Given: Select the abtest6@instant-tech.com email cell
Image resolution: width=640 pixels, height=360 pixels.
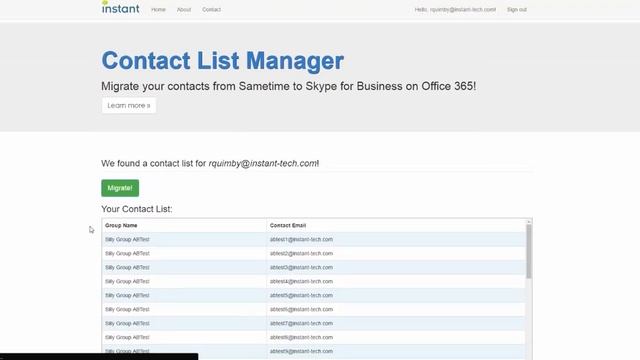Looking at the screenshot, I should pyautogui.click(x=396, y=309).
